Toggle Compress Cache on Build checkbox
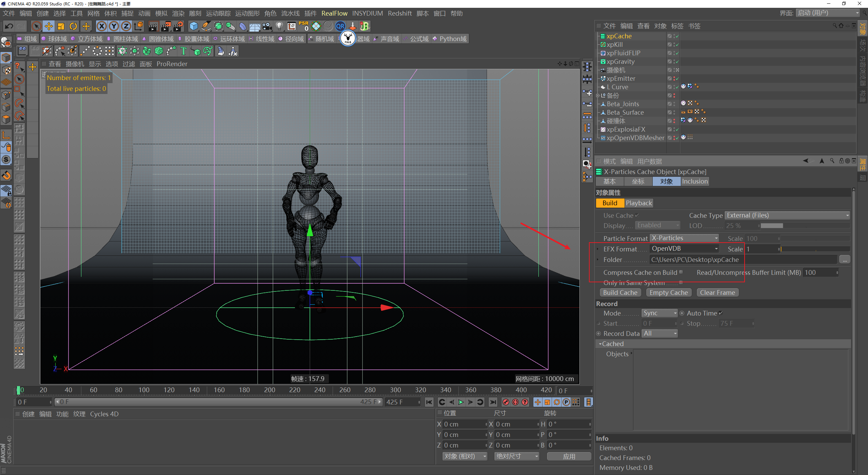Screen dimensions: 868x475 [681, 272]
